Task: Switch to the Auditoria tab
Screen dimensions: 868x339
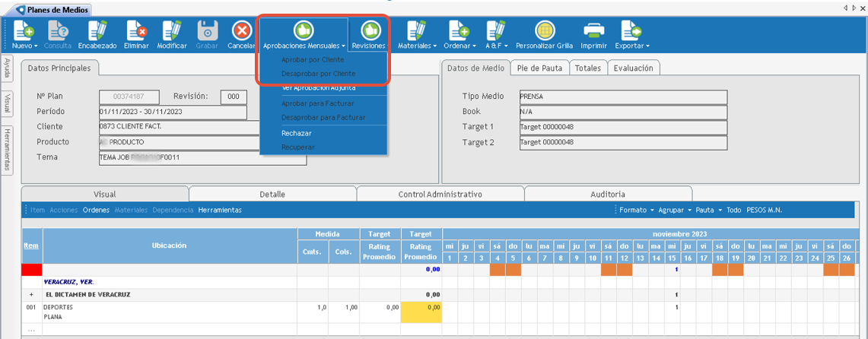Action: (x=608, y=194)
